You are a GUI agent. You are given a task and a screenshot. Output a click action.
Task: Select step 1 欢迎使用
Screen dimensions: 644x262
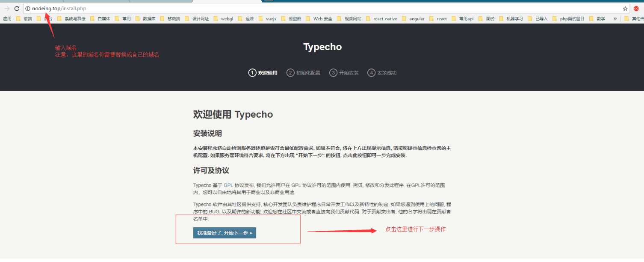[x=263, y=73]
